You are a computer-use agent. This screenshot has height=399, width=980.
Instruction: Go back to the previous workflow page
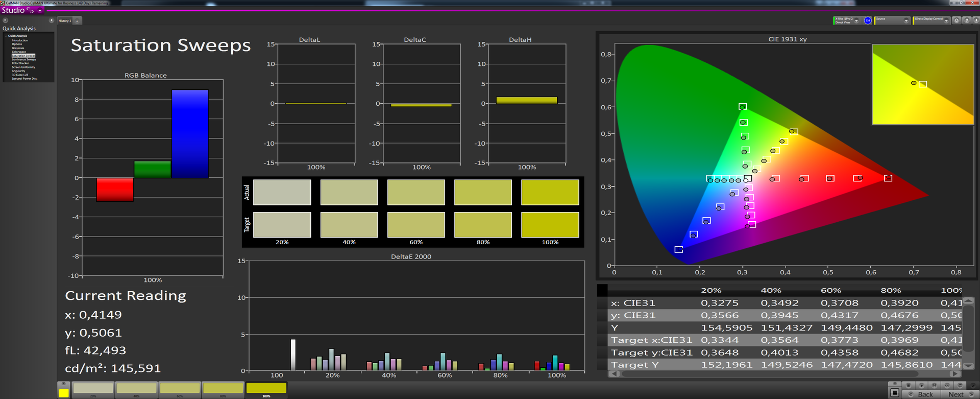coord(921,394)
